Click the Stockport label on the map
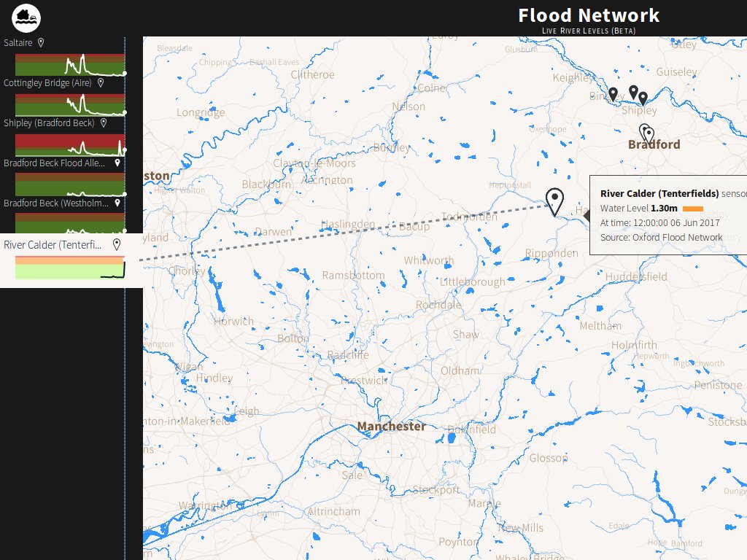 pyautogui.click(x=436, y=489)
